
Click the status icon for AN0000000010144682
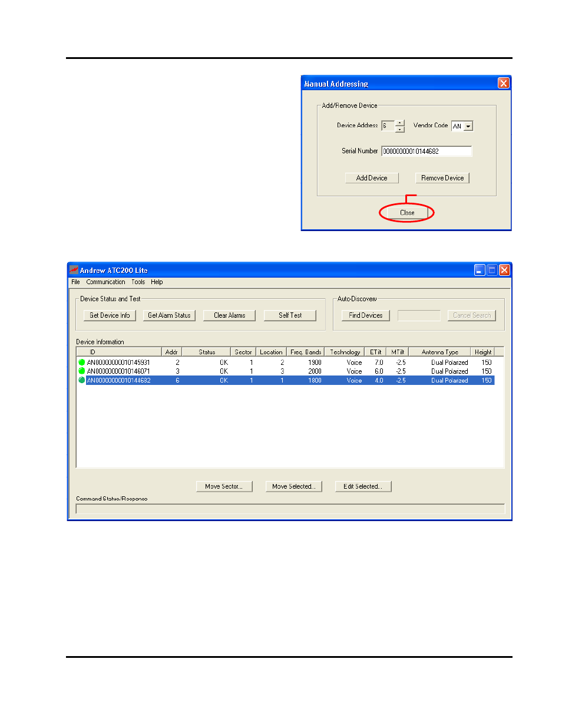click(x=82, y=380)
